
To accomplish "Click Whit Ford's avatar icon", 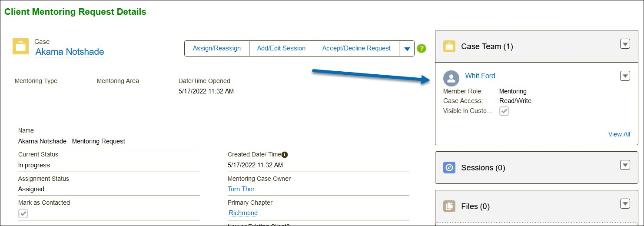I will tap(451, 79).
